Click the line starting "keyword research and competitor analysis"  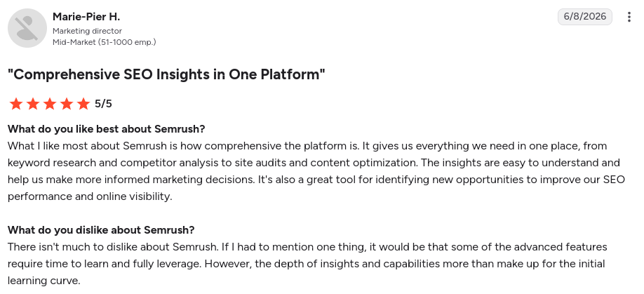click(x=314, y=163)
